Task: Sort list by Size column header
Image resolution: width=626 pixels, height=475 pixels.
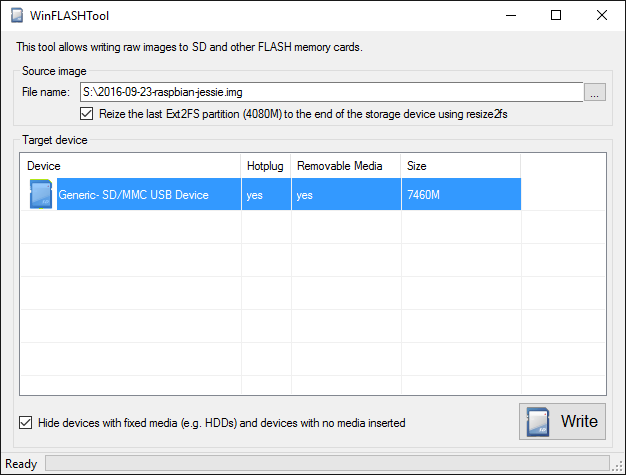Action: 460,165
